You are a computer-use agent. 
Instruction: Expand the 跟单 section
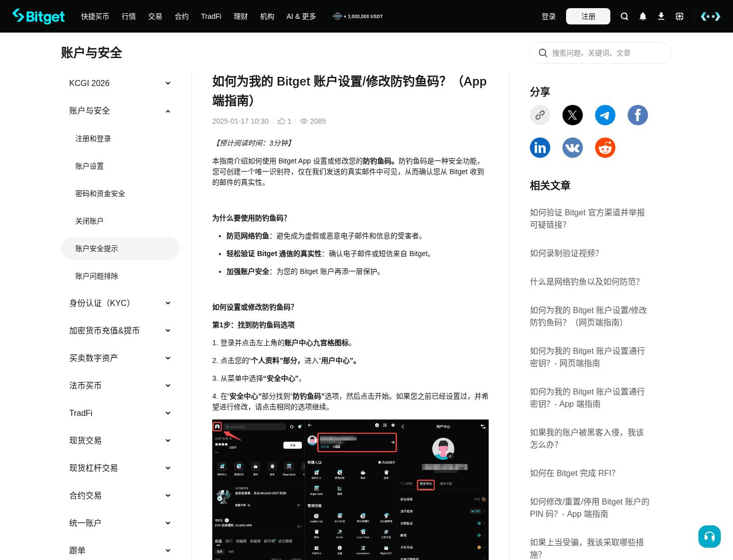tap(120, 550)
